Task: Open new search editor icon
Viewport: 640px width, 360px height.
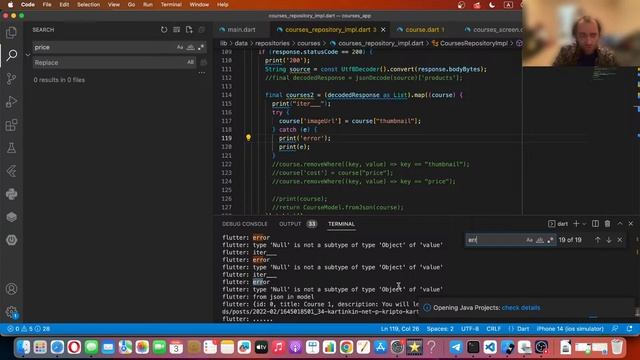Action: [189, 30]
